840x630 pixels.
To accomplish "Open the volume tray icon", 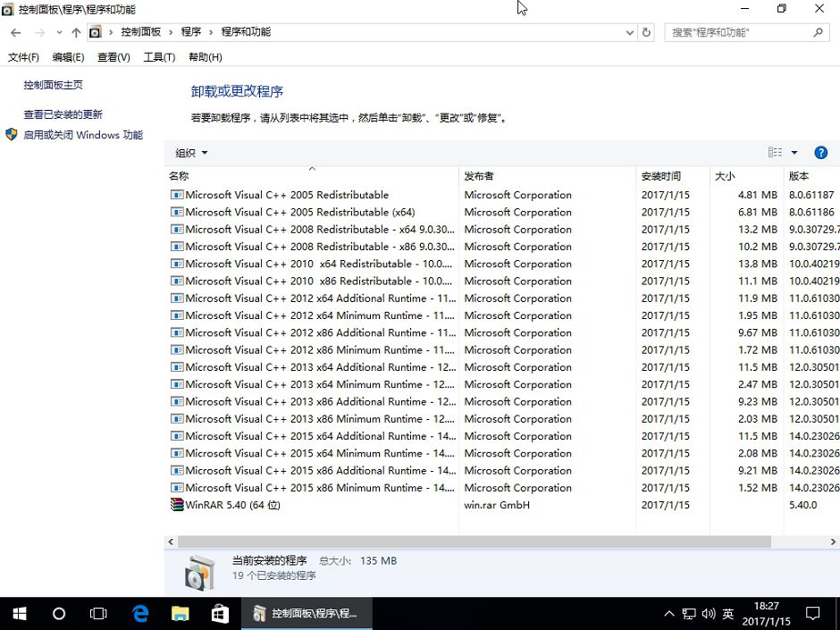I will click(x=709, y=613).
